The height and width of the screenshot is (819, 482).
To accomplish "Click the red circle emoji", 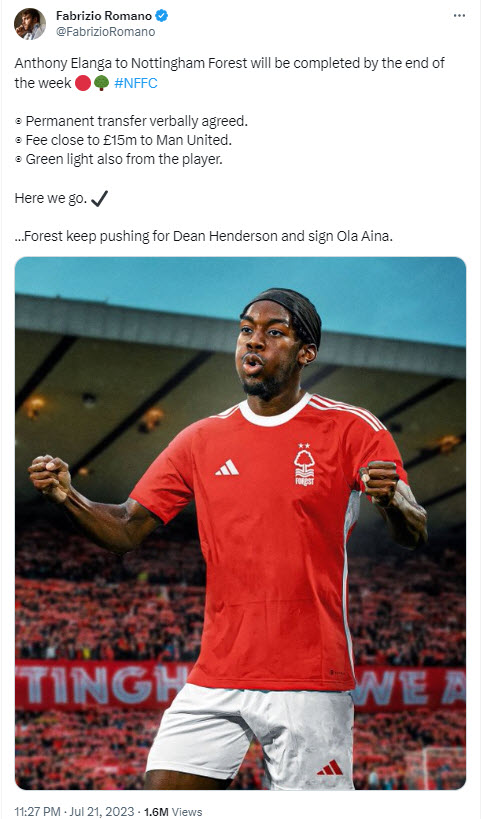I will (83, 83).
